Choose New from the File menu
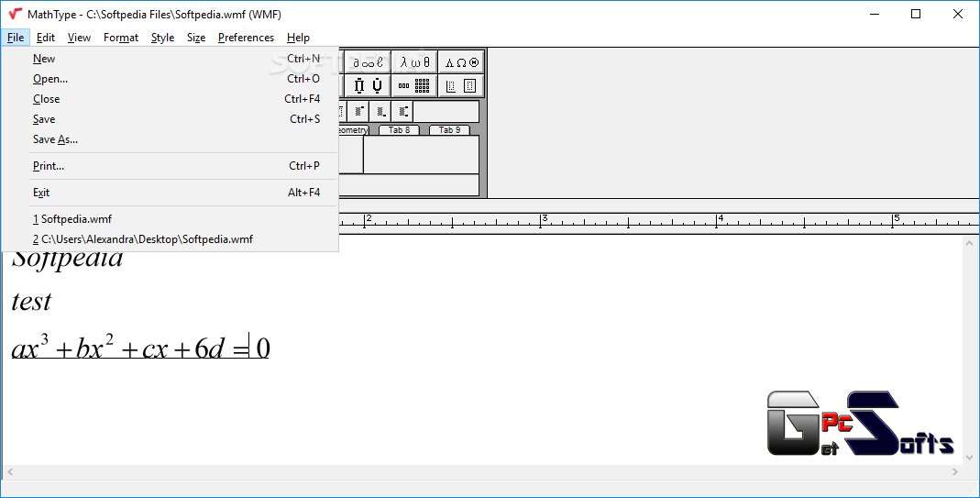The width and height of the screenshot is (980, 498). (x=170, y=59)
